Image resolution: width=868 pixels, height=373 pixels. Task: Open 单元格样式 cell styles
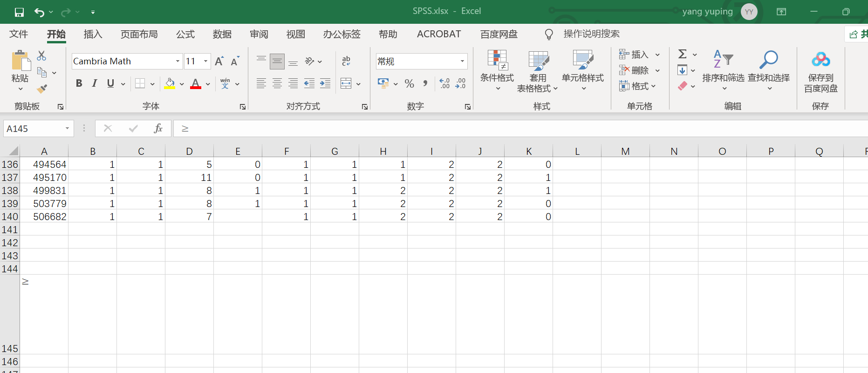tap(583, 70)
